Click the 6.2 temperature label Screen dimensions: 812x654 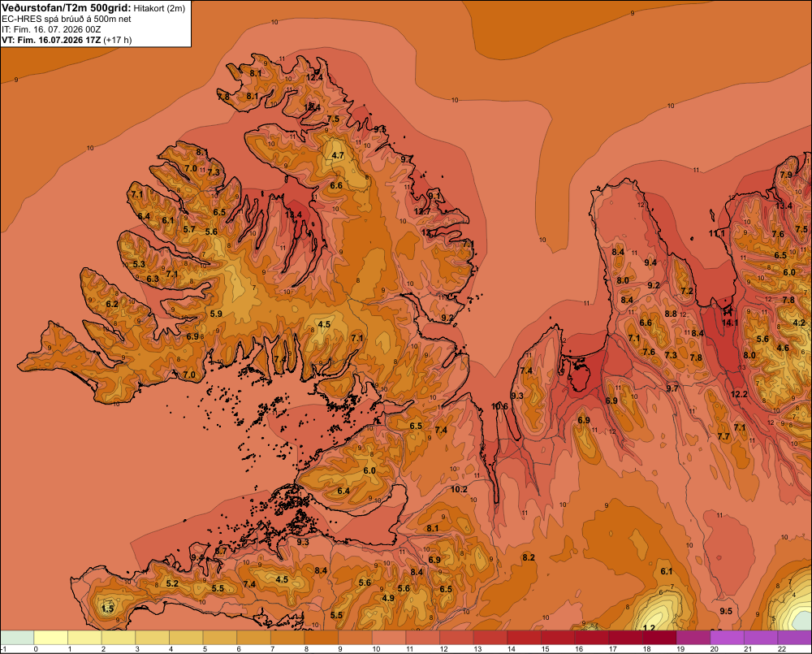(x=112, y=304)
